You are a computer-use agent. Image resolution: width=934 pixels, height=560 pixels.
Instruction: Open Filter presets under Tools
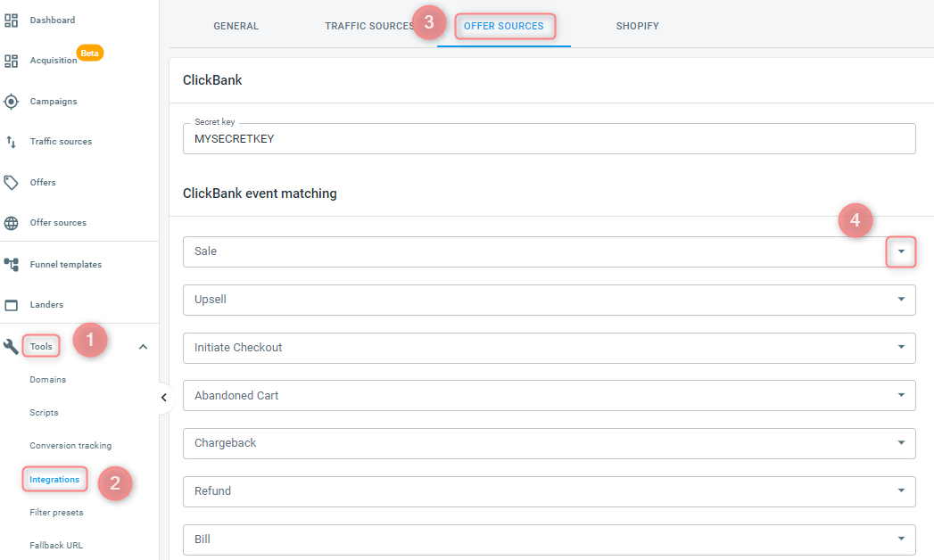tap(56, 513)
